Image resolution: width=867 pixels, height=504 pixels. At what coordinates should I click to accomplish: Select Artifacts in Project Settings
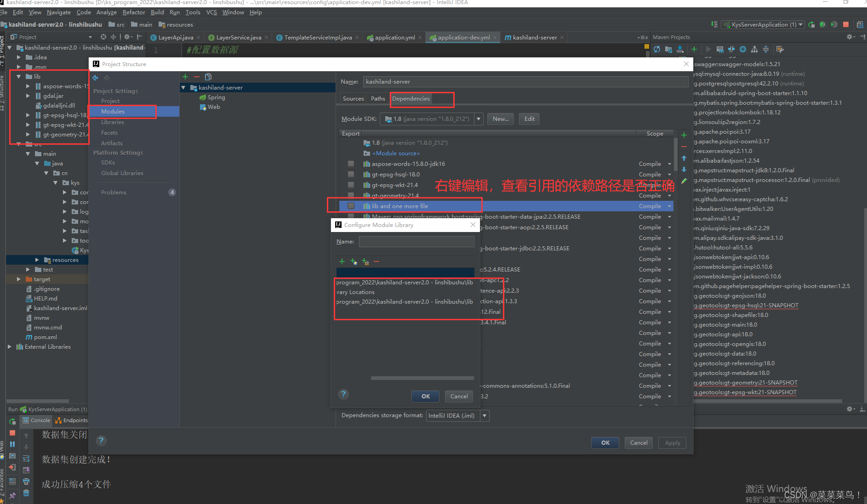tap(112, 143)
